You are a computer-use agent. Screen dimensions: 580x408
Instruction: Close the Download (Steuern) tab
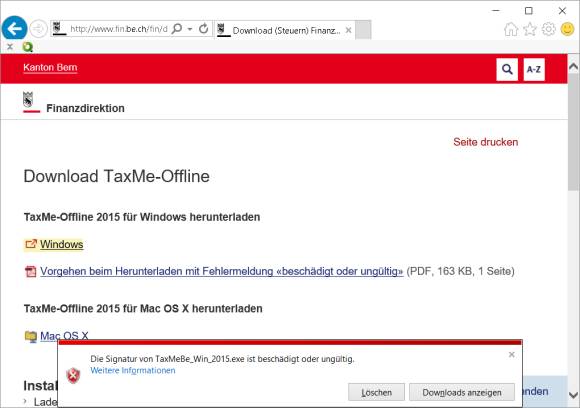click(348, 30)
